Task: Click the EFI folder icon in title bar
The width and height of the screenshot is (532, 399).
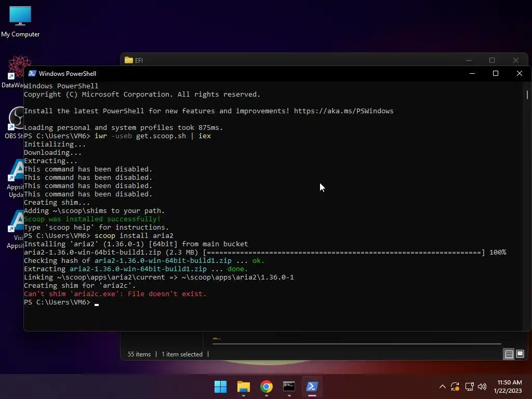Action: coord(129,60)
